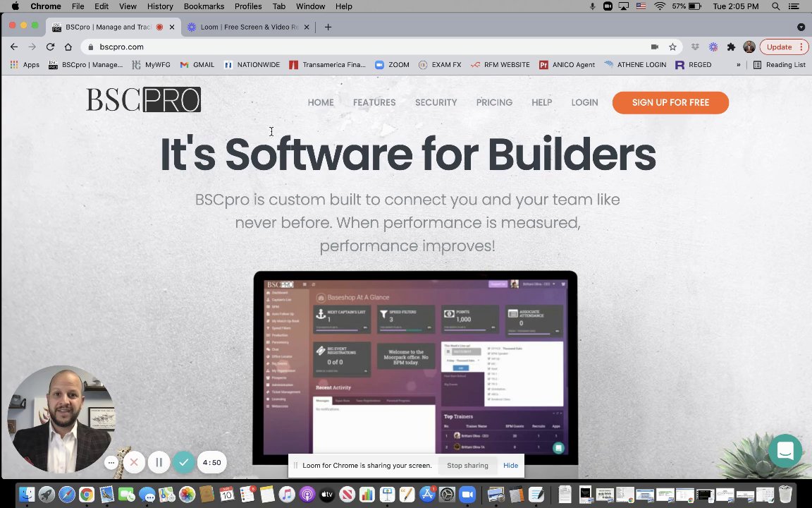Open the Dropbox extension icon

(695, 47)
